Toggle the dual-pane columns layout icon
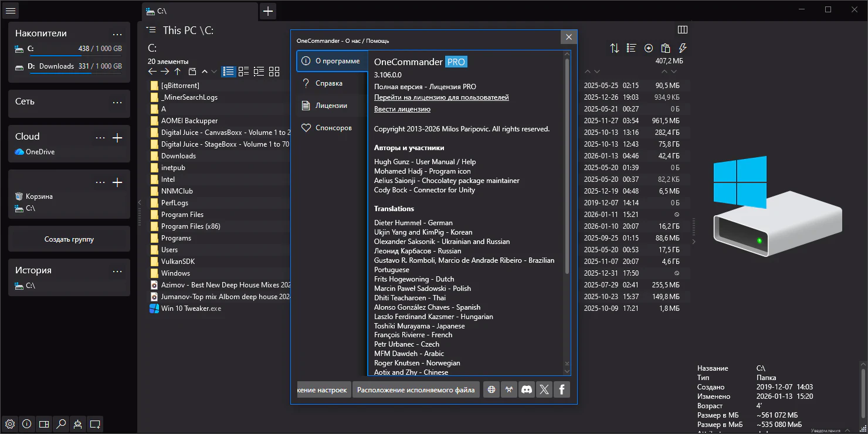The image size is (868, 434). pos(682,30)
